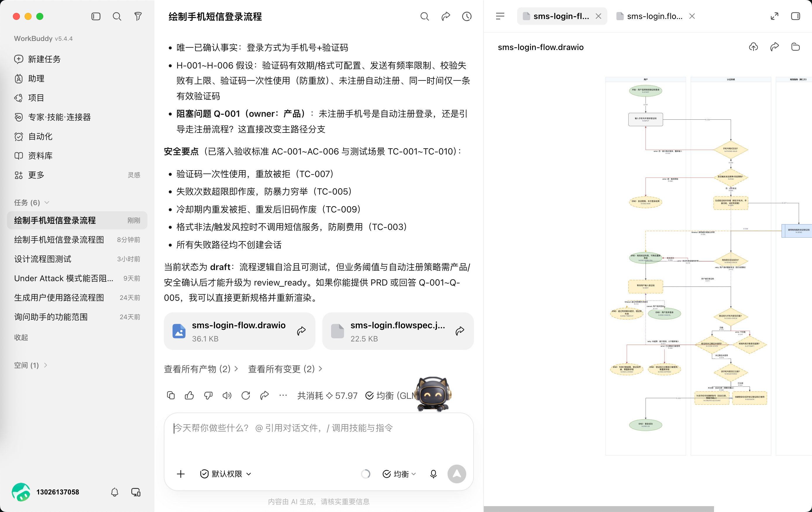Image resolution: width=812 pixels, height=512 pixels.
Task: Expand the preview panel to fullscreen
Action: (x=775, y=16)
